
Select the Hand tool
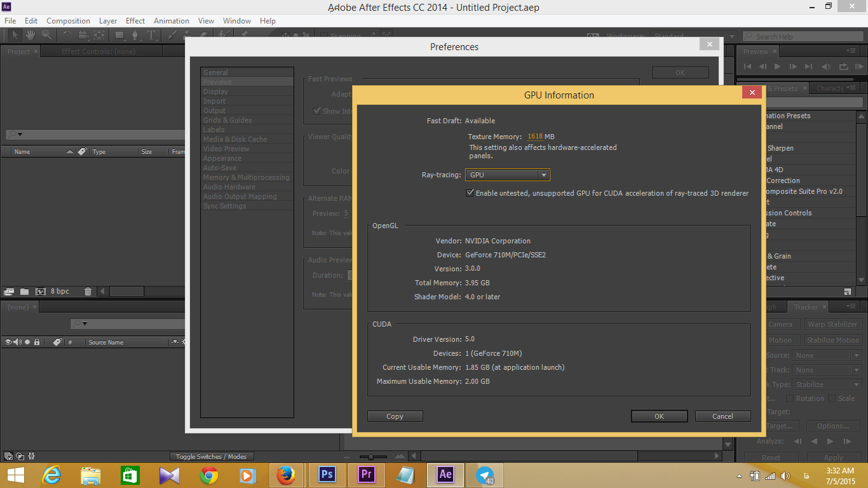(x=31, y=36)
